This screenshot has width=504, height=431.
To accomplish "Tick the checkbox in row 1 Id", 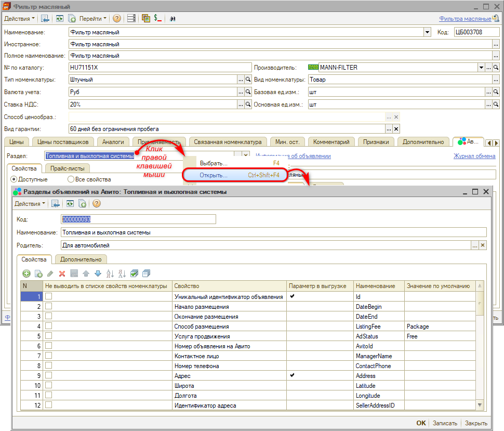I will point(48,296).
